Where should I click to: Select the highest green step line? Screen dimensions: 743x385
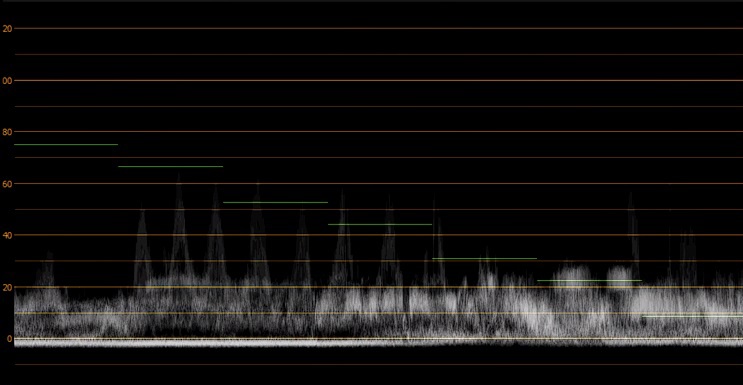click(66, 145)
